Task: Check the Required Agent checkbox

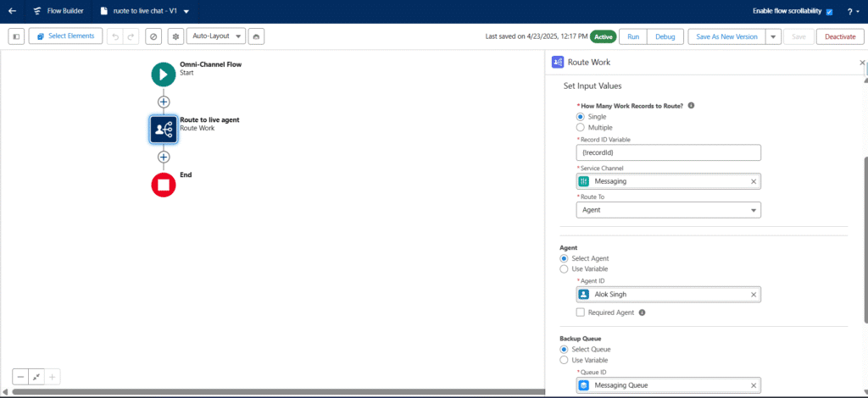Action: [x=581, y=312]
